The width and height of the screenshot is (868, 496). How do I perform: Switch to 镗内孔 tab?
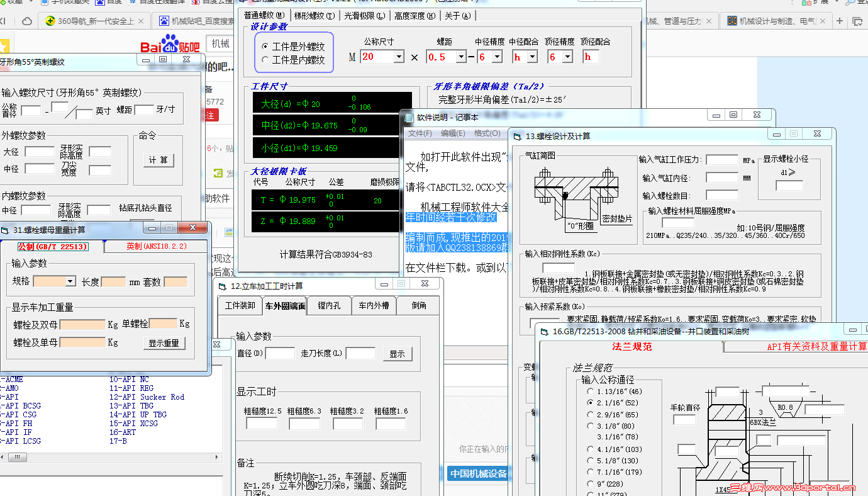point(329,305)
